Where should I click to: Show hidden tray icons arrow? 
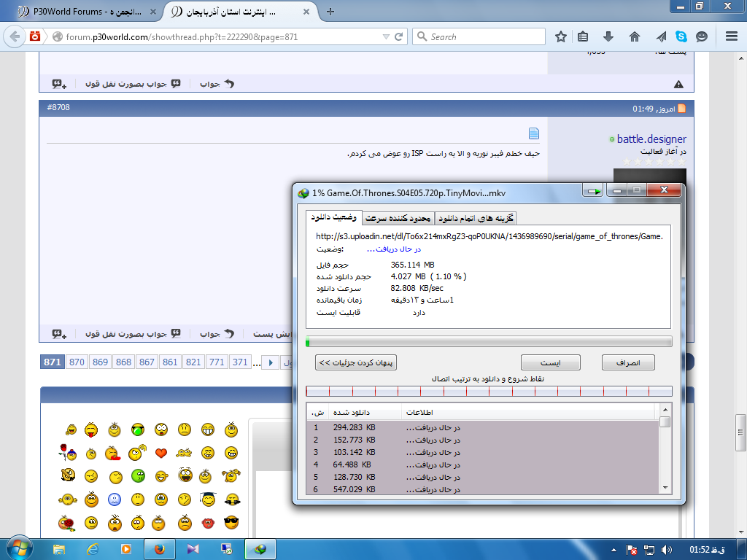[x=614, y=550]
